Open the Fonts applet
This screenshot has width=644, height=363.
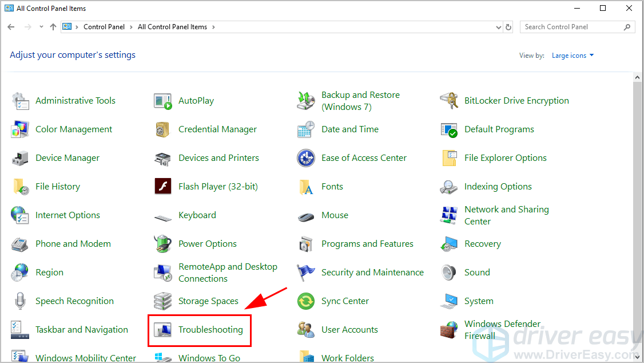pyautogui.click(x=332, y=186)
